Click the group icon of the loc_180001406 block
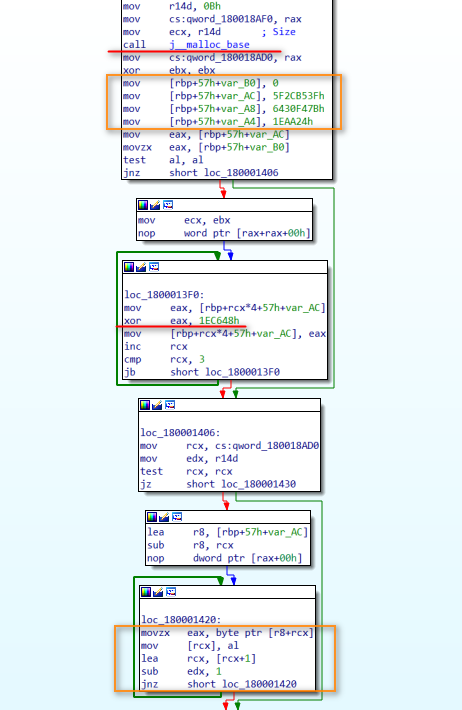Screen dimensions: 462x710 (170, 405)
